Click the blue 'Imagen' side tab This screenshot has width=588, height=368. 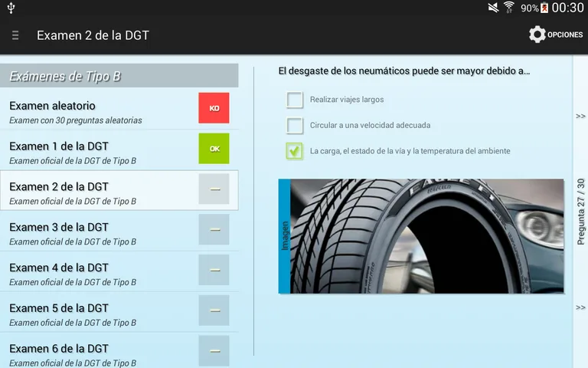284,236
